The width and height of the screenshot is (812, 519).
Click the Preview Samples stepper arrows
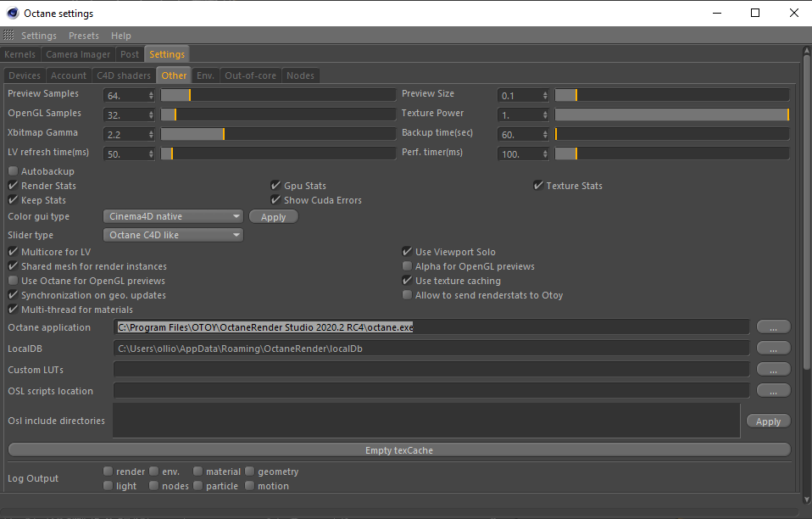[x=151, y=95]
